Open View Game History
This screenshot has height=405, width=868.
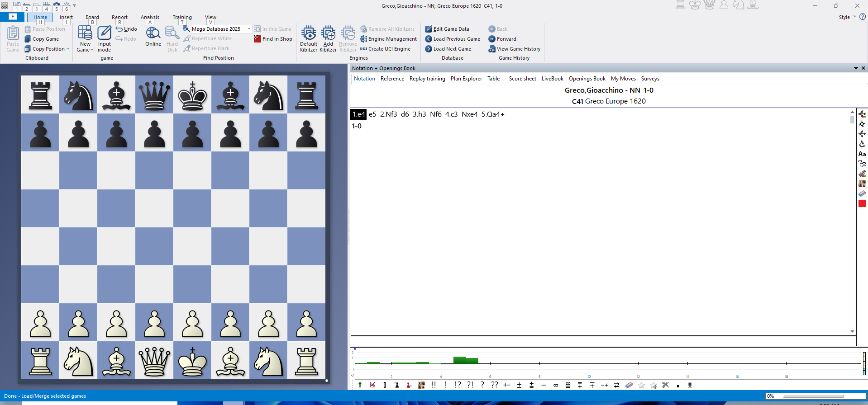click(x=515, y=49)
